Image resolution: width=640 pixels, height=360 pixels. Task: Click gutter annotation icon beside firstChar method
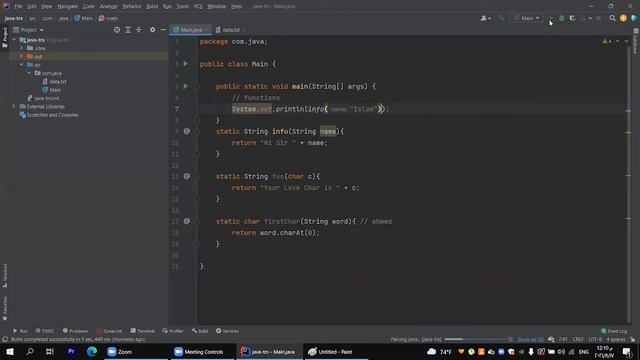coord(187,221)
